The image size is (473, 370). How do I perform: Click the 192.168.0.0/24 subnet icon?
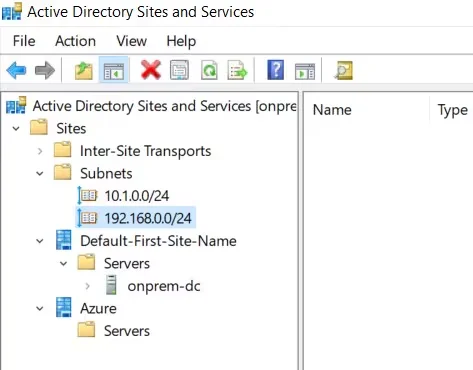(x=87, y=218)
